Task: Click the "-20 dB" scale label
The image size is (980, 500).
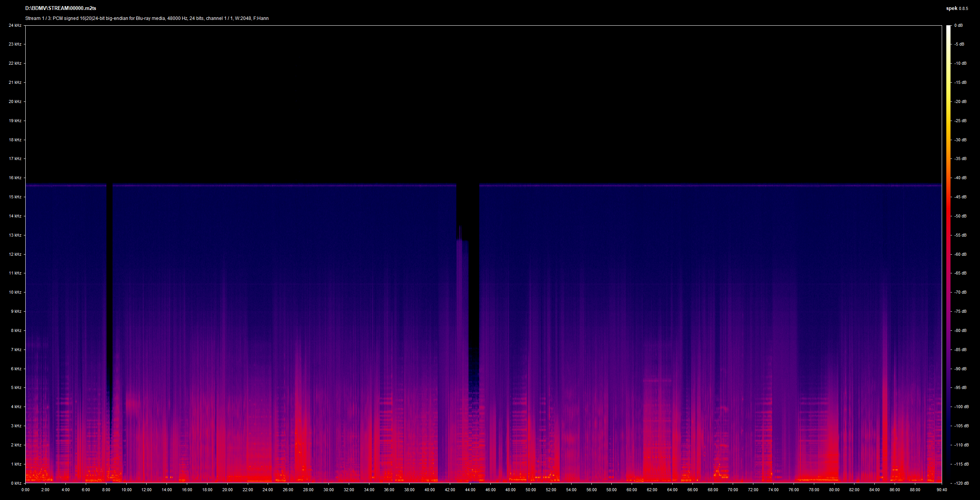Action: pos(960,102)
